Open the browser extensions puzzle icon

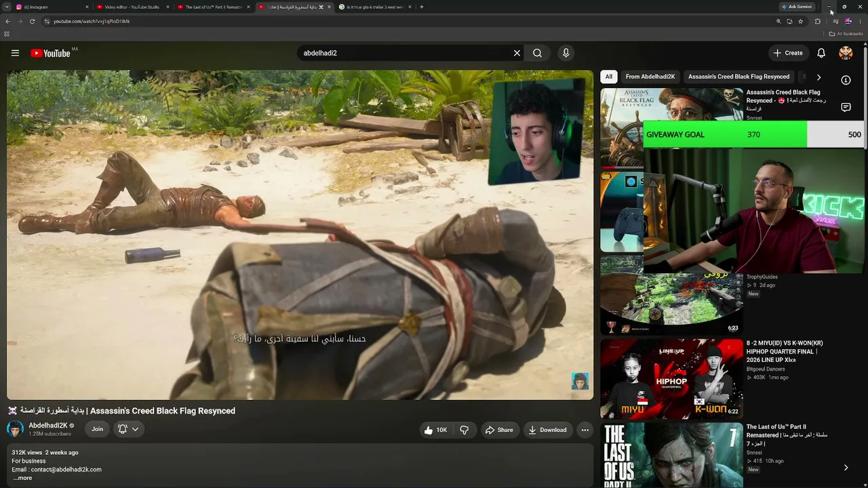(817, 21)
